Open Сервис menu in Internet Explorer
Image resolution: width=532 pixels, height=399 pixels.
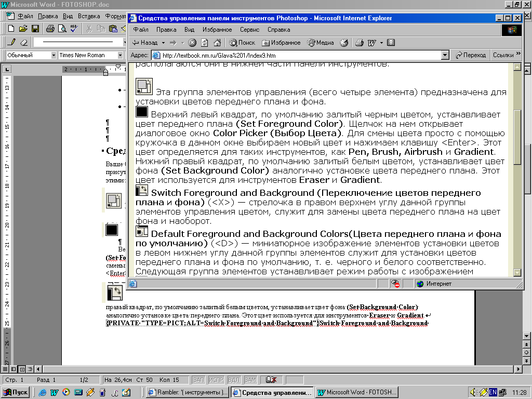pos(250,30)
